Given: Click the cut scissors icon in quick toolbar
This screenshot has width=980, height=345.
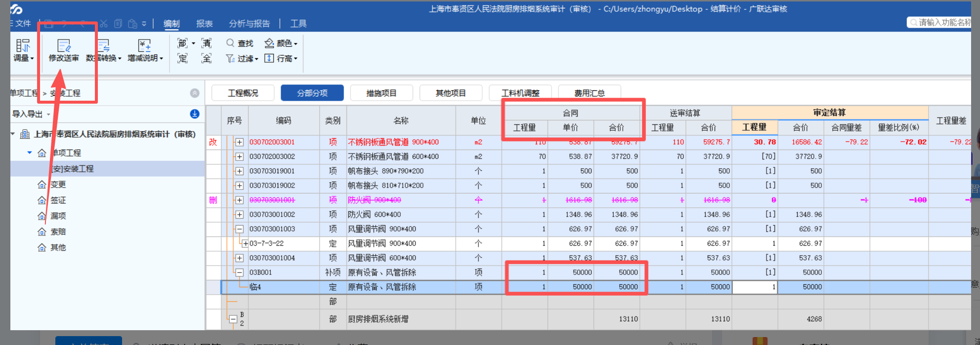Looking at the screenshot, I should [x=103, y=23].
